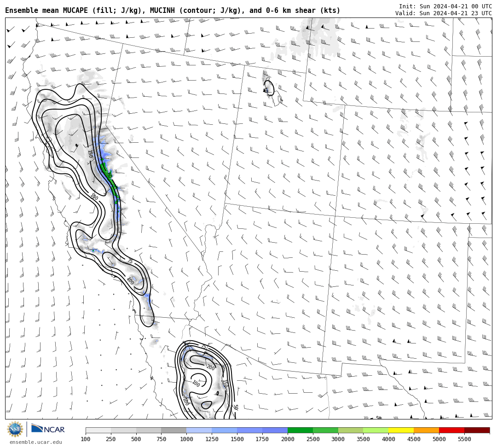The image size is (497, 448).
Task: Pick the 3500–4000 lime green colorbar swatch
Action: [x=376, y=430]
